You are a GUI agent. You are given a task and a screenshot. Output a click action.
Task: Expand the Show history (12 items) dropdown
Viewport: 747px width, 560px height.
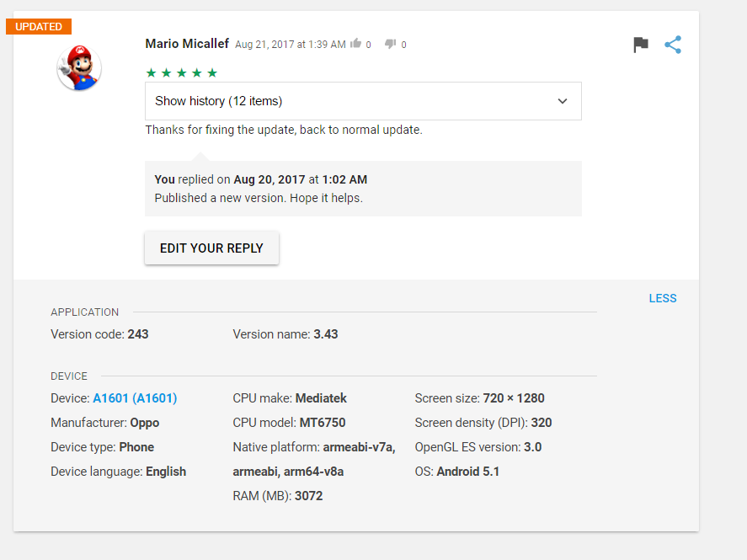click(363, 101)
